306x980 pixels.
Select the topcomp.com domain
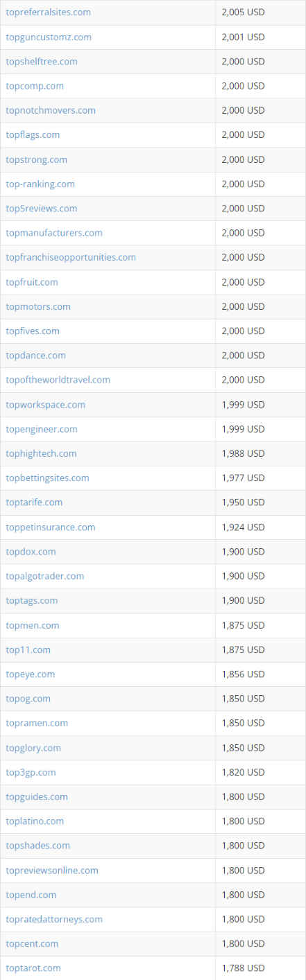35,86
